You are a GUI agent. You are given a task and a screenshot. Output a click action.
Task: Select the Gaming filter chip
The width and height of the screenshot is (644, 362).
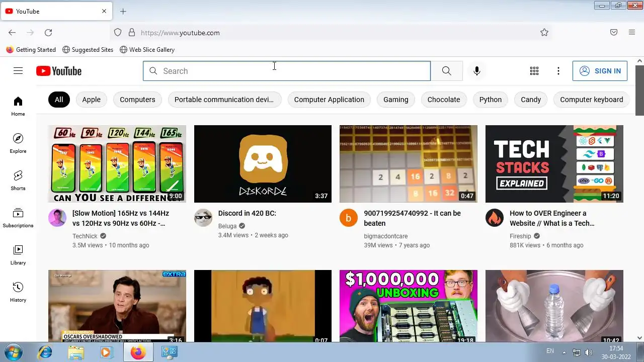click(396, 100)
